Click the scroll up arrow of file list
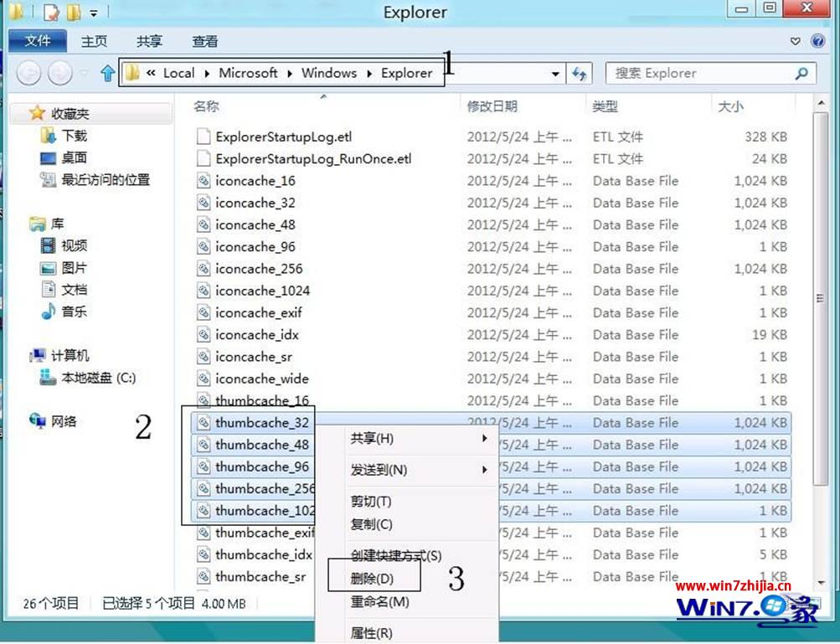 [x=821, y=103]
